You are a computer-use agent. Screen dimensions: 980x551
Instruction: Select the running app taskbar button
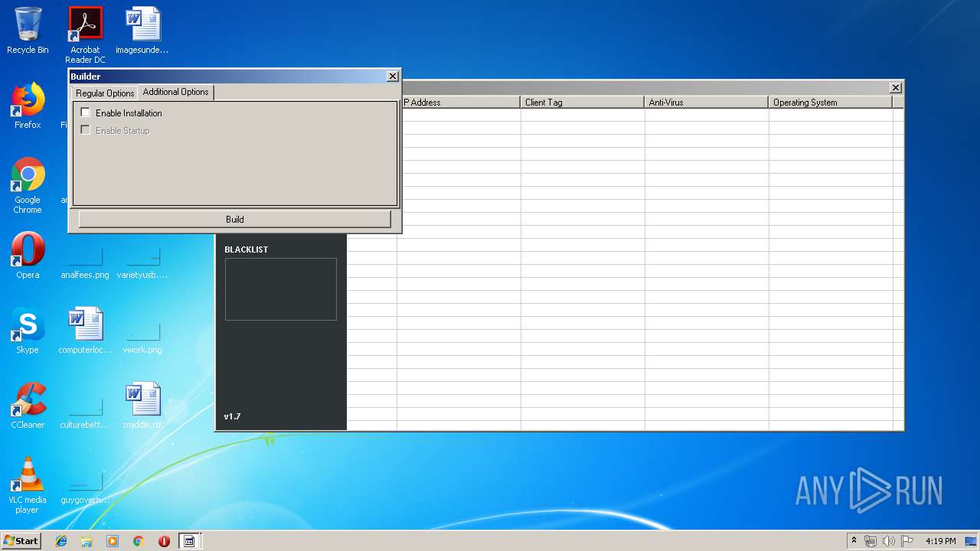(190, 541)
